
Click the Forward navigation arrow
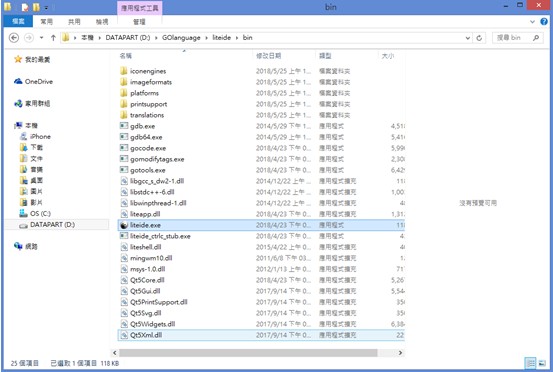coord(29,38)
